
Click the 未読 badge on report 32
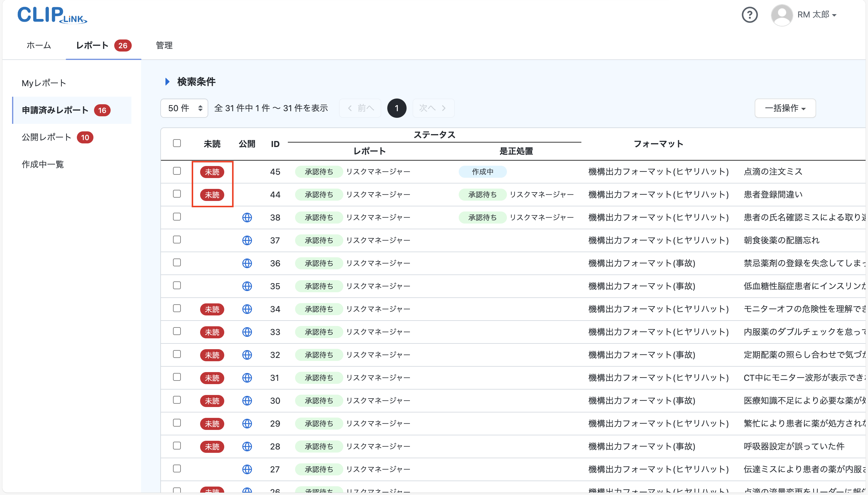coord(212,355)
